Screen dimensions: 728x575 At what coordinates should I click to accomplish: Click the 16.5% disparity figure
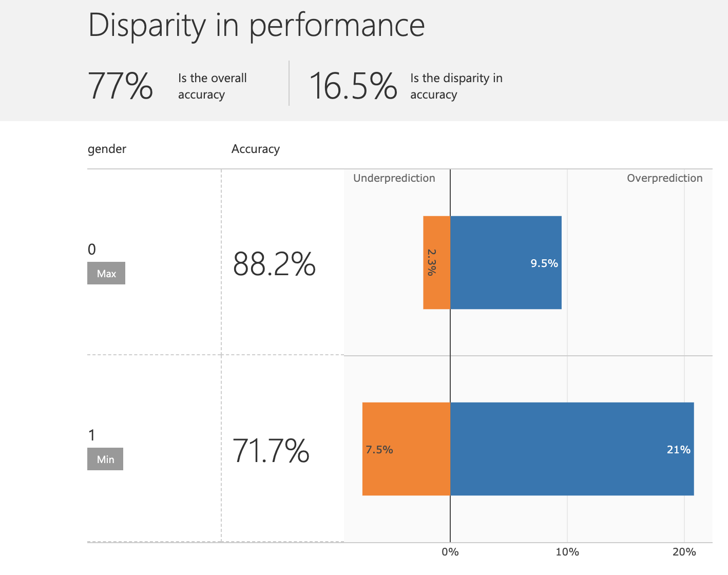coord(353,86)
